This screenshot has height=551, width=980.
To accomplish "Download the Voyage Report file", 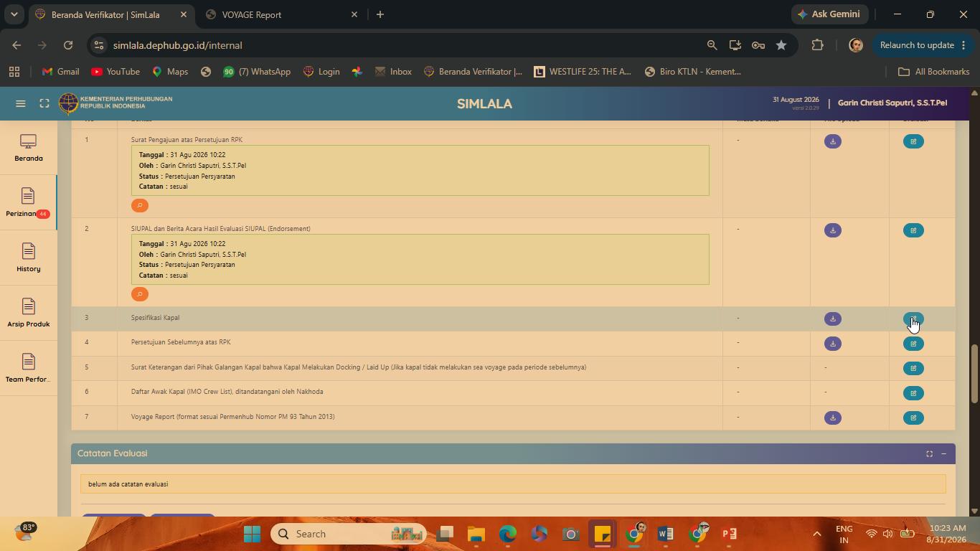I will pos(832,418).
